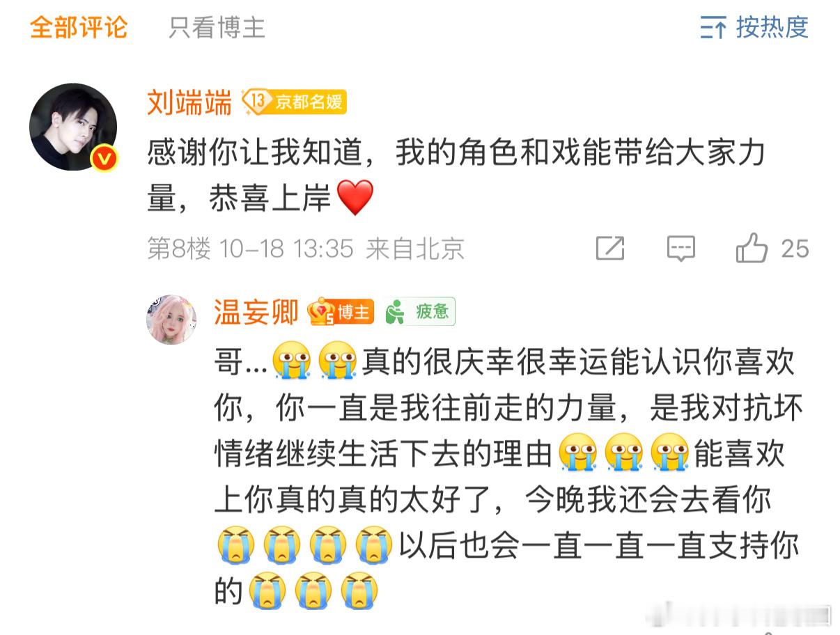Image resolution: width=840 pixels, height=635 pixels.
Task: Tap the reply bubble icon on the comment
Action: pos(680,249)
